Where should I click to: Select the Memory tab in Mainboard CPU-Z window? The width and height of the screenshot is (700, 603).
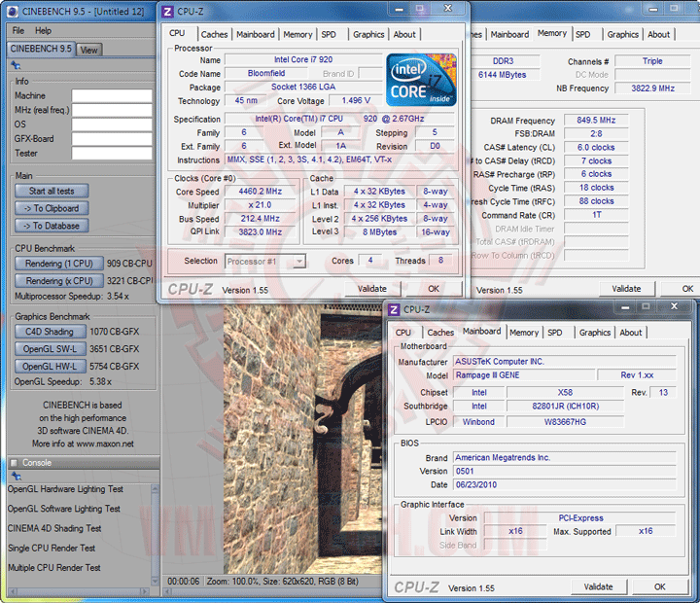pos(524,333)
